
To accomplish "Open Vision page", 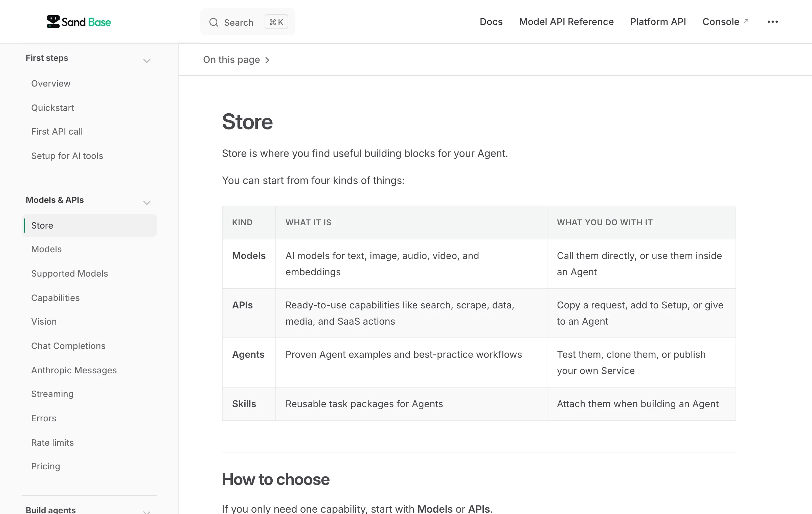I will coord(44,321).
